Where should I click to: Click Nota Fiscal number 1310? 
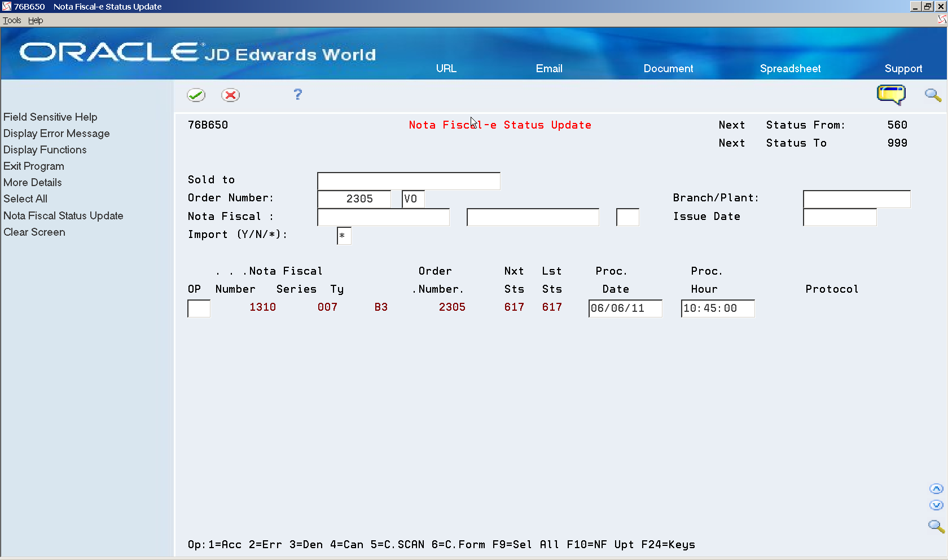click(263, 307)
